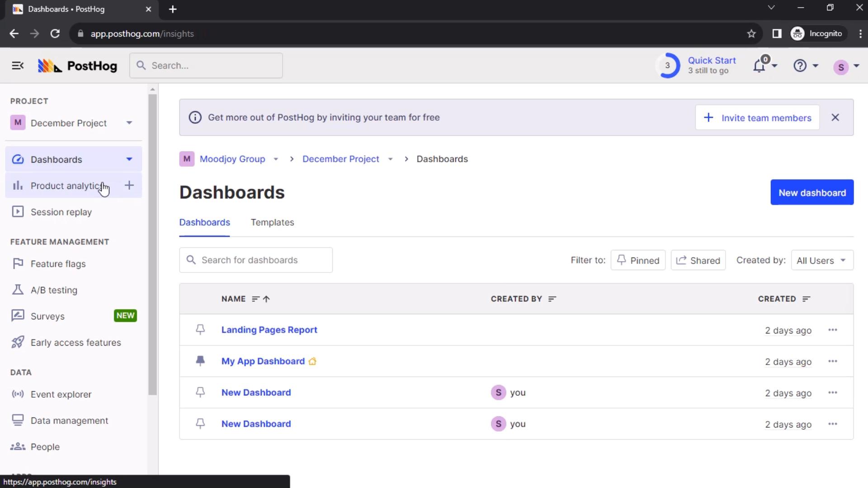
Task: Open People data section
Action: 45,446
